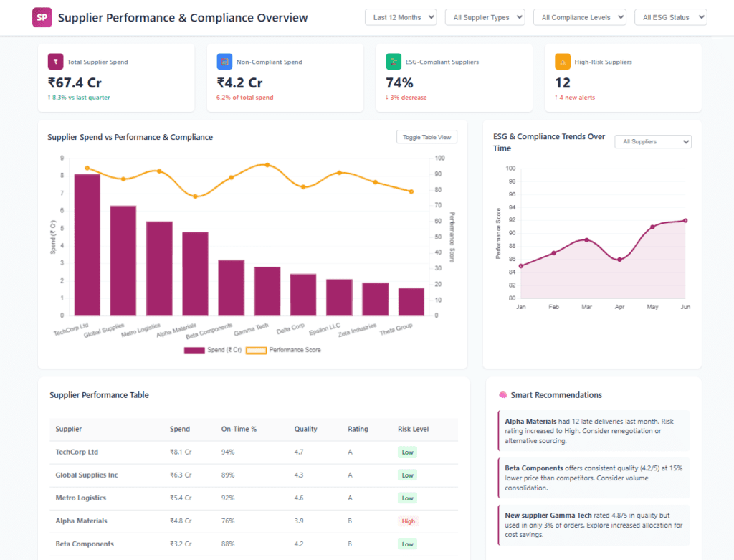Expand the All Compliance Levels dropdown
The image size is (734, 560).
coord(579,17)
